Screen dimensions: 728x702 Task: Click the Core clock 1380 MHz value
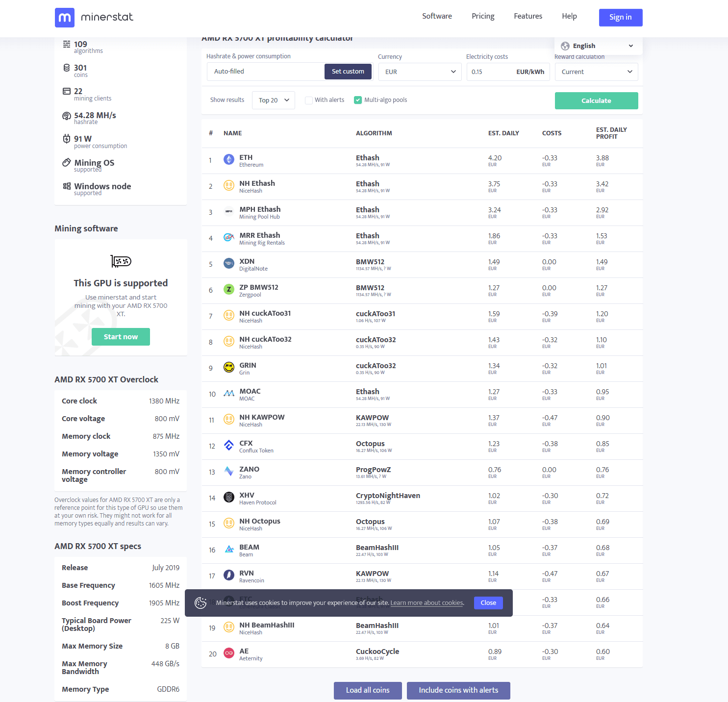tap(164, 401)
